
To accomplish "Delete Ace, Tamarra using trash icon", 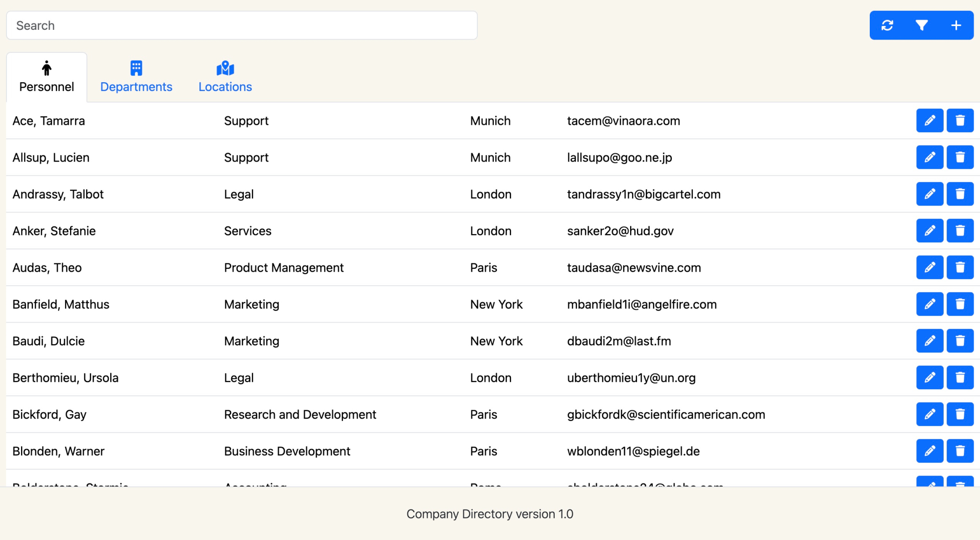I will click(959, 120).
